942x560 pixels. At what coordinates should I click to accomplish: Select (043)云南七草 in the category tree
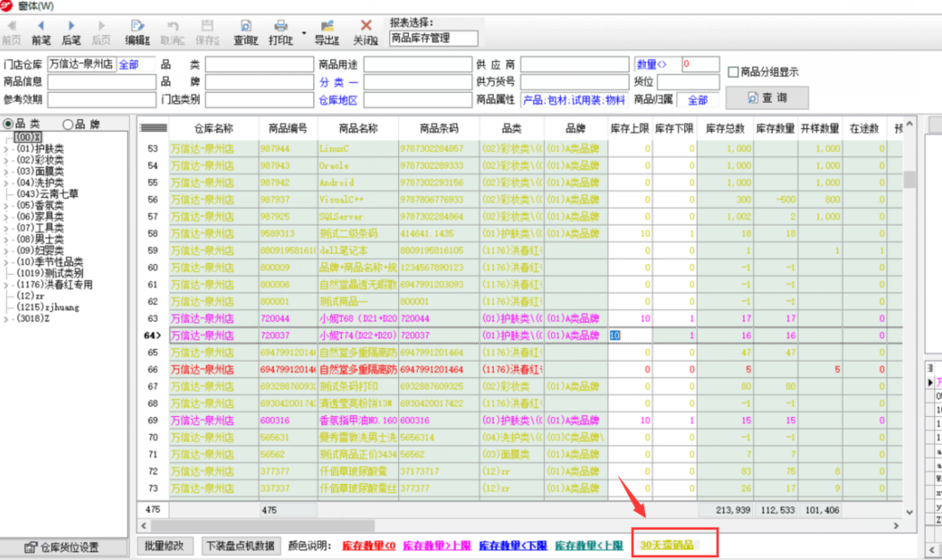point(47,193)
